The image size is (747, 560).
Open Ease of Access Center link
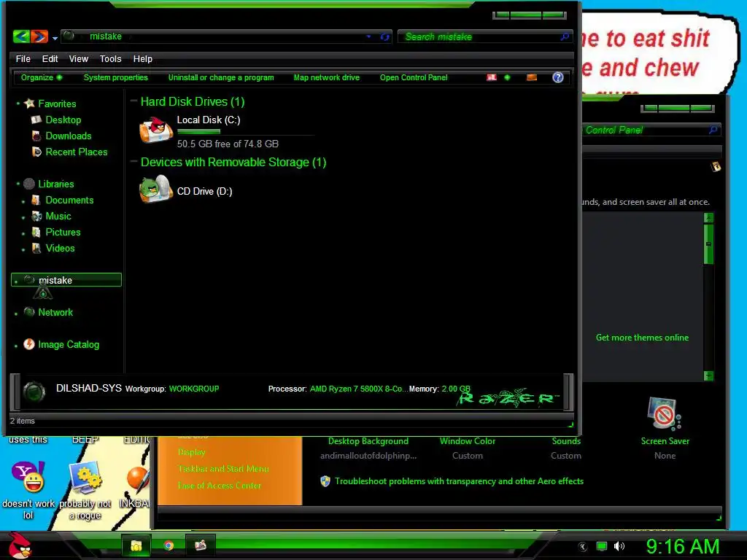pos(219,485)
